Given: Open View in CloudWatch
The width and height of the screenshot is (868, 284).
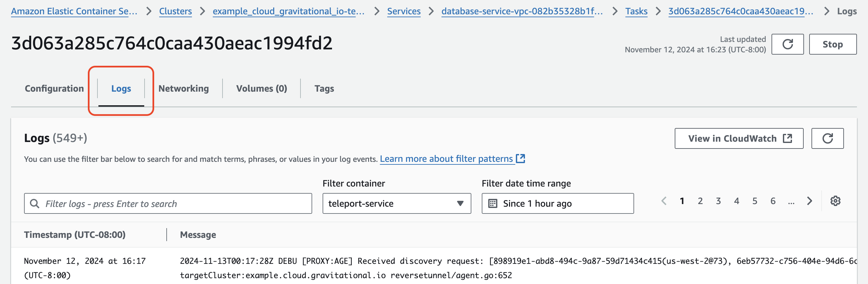Looking at the screenshot, I should [739, 138].
